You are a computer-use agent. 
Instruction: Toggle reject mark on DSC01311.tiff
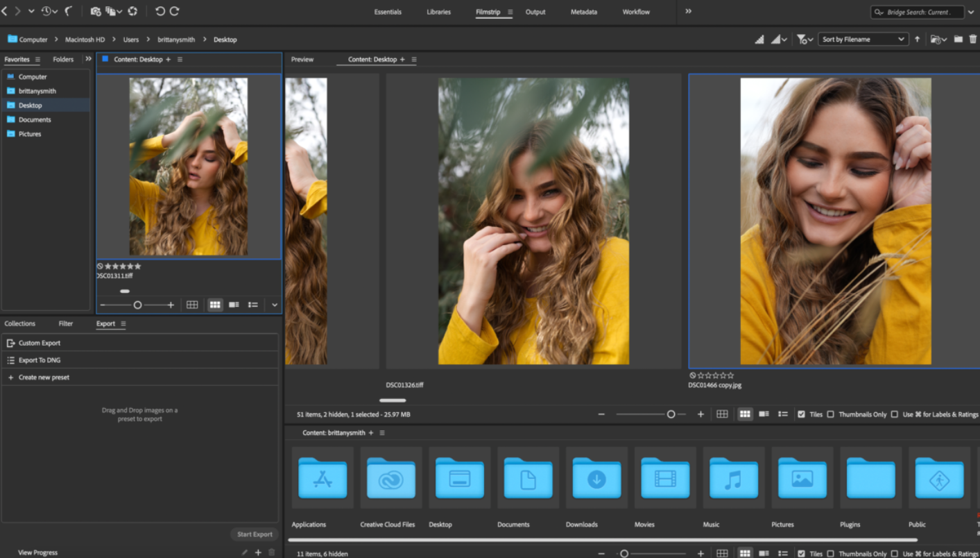coord(100,267)
